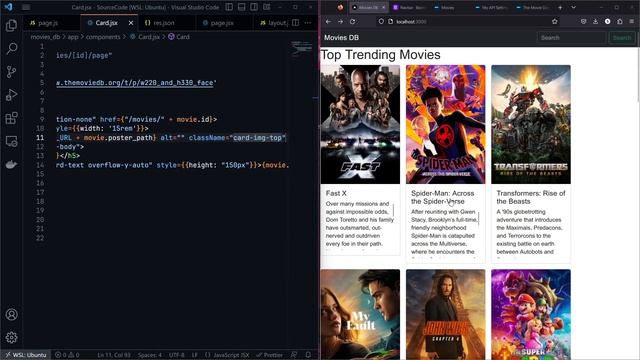Open the Search view in VS Code
This screenshot has width=640, height=360.
(x=11, y=49)
